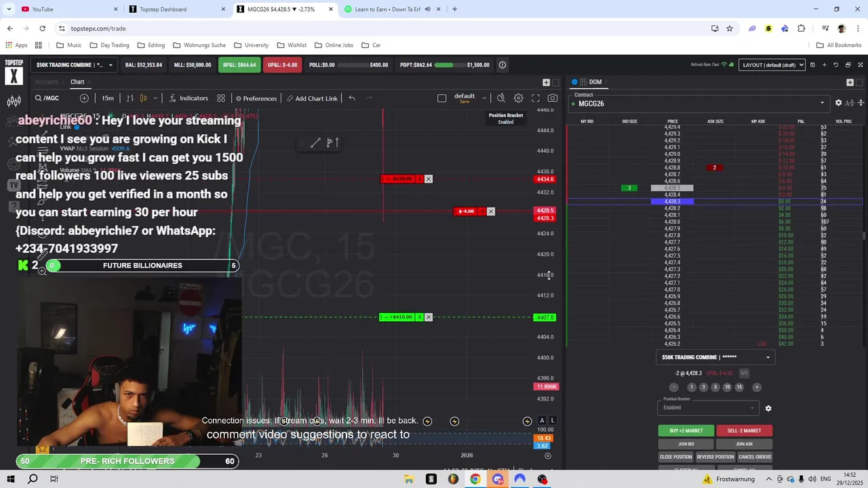The width and height of the screenshot is (868, 488).
Task: Click the chart zoom/search clock icon
Action: (501, 98)
